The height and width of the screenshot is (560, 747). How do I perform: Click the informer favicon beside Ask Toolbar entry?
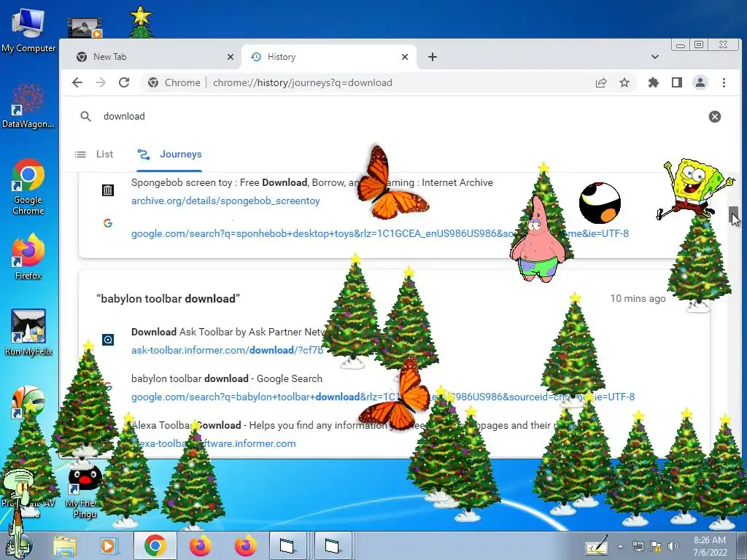click(x=108, y=340)
